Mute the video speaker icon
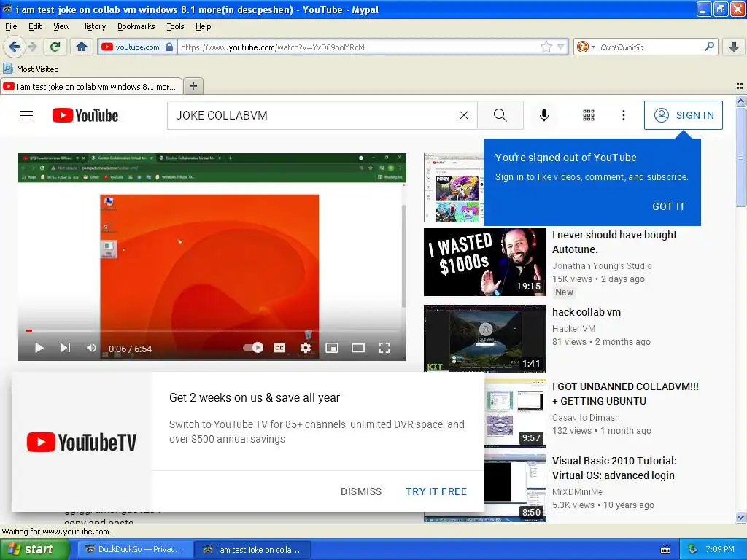This screenshot has width=747, height=560. (91, 348)
